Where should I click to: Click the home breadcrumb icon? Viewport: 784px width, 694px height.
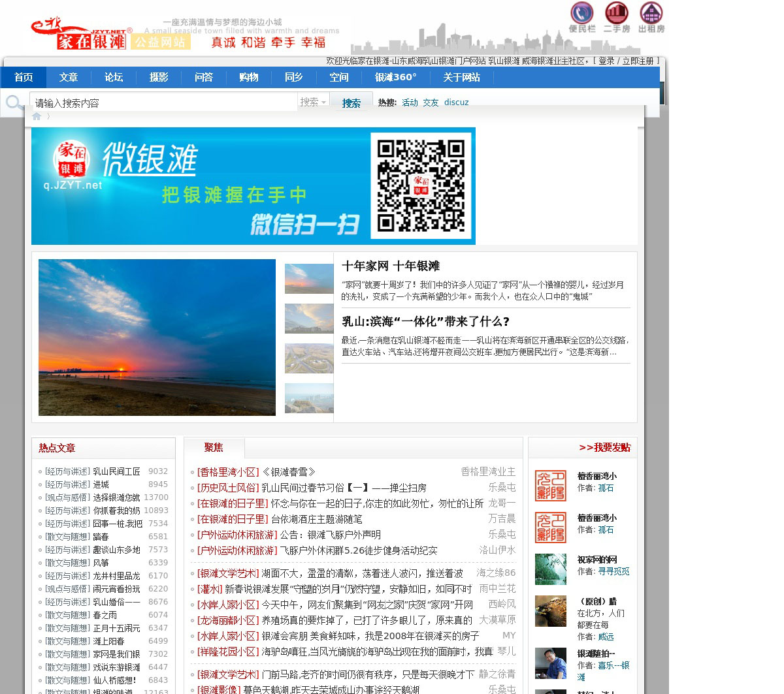pyautogui.click(x=37, y=116)
